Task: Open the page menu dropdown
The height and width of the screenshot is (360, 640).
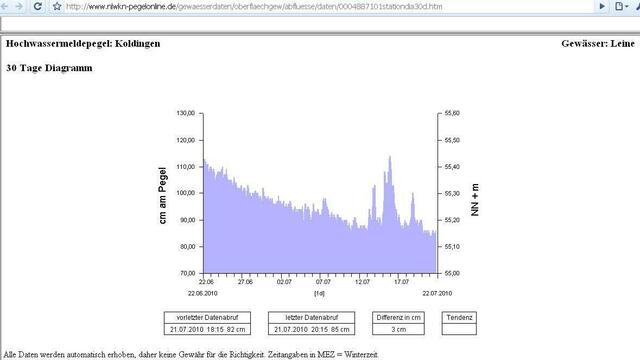Action: pos(621,6)
